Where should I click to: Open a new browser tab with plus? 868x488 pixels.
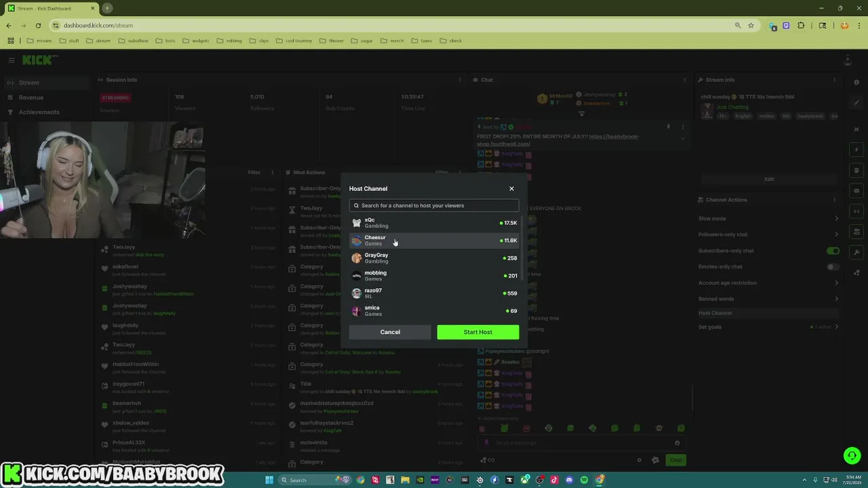point(107,8)
